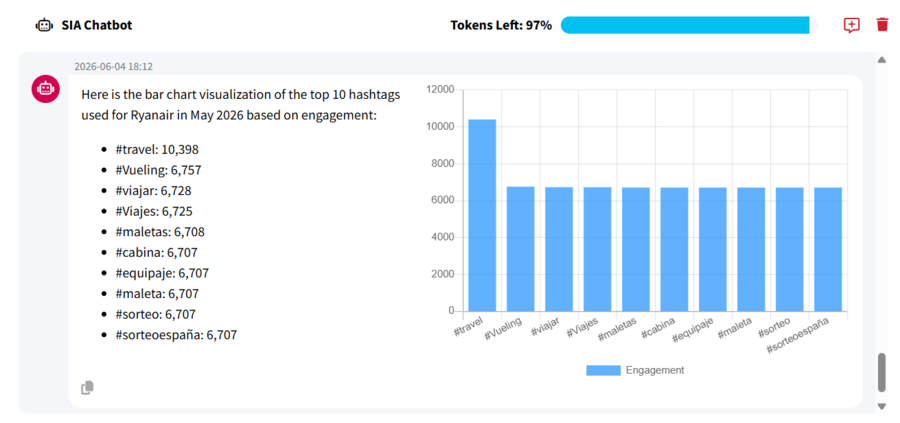Screen dimensions: 900x423
Task: Click the scrollbar up arrow
Action: pyautogui.click(x=882, y=60)
